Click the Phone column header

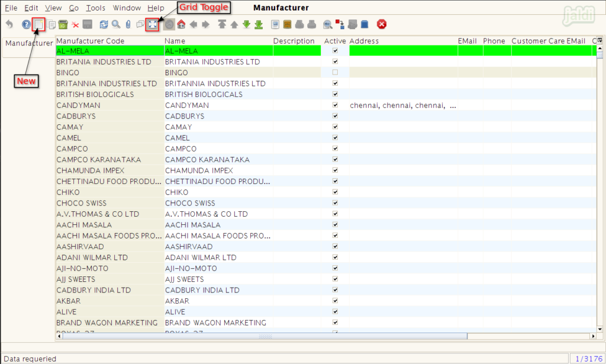[x=497, y=41]
